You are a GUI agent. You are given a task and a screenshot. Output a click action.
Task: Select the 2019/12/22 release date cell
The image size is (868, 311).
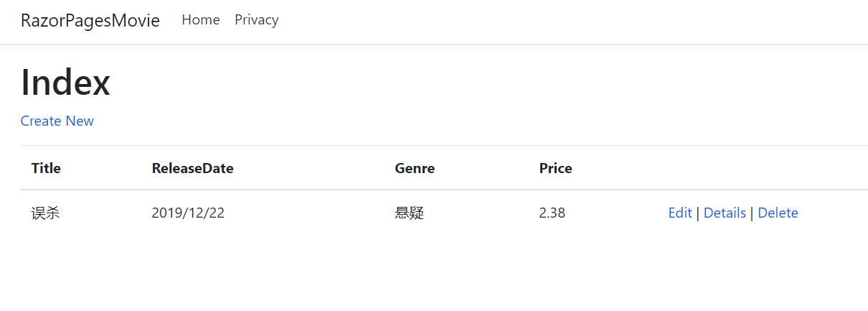[188, 213]
